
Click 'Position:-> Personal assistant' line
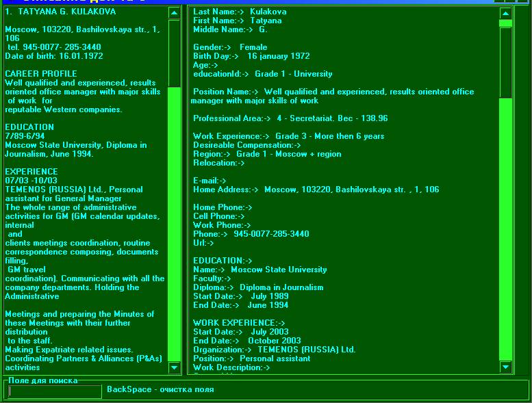click(252, 359)
